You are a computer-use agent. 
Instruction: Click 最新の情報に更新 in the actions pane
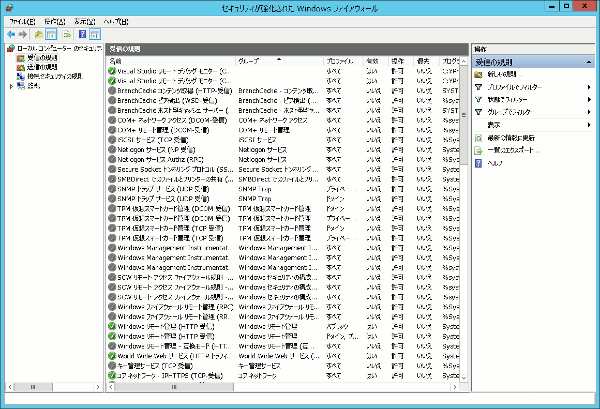511,138
